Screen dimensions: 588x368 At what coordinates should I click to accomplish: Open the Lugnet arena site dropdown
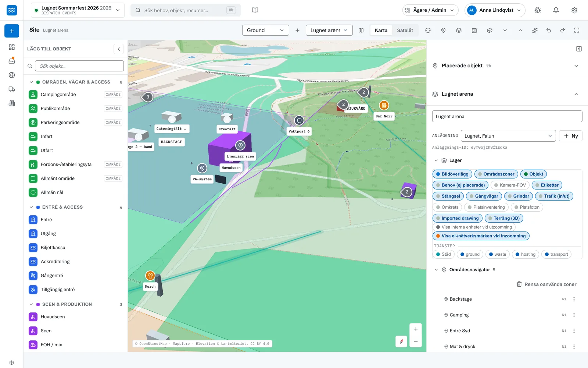(329, 30)
